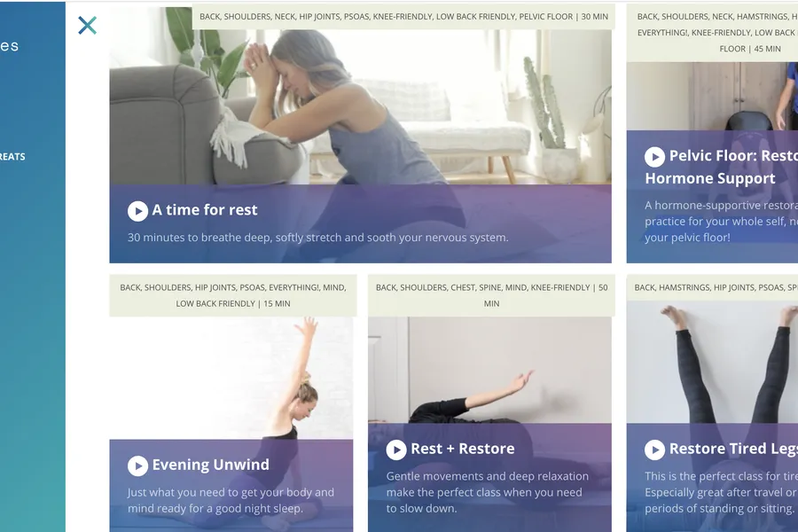Play the Evening Unwind video

137,465
